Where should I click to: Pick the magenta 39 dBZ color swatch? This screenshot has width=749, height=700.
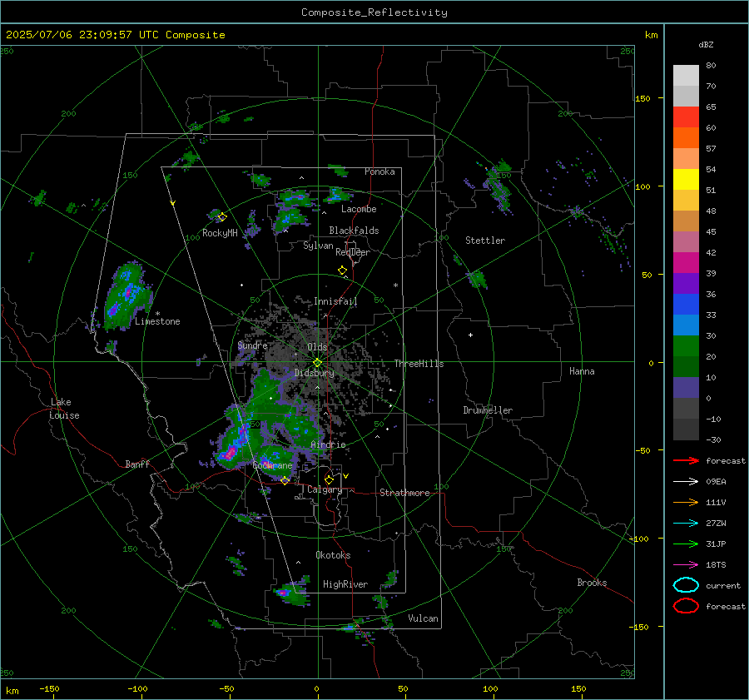[x=686, y=263]
